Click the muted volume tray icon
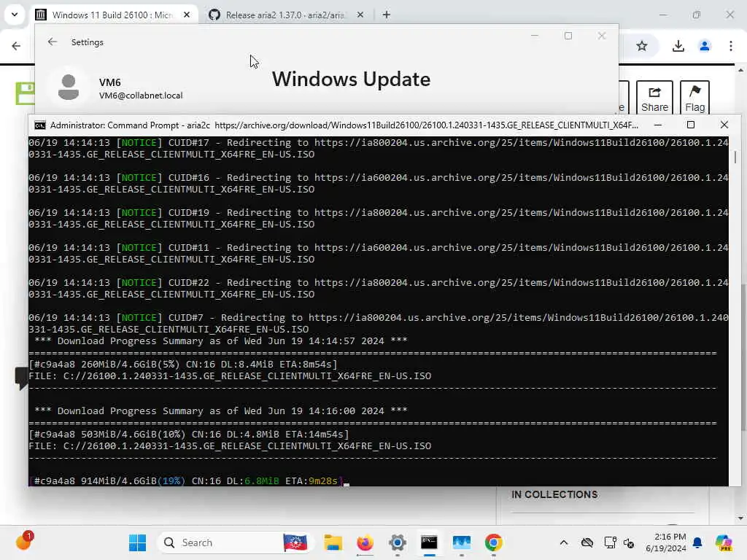Image resolution: width=747 pixels, height=560 pixels. click(x=629, y=542)
